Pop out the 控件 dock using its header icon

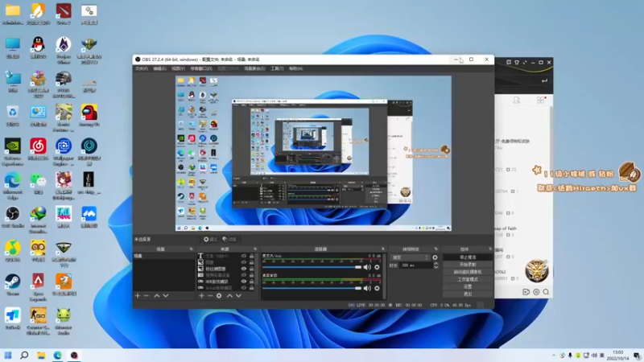coord(490,249)
